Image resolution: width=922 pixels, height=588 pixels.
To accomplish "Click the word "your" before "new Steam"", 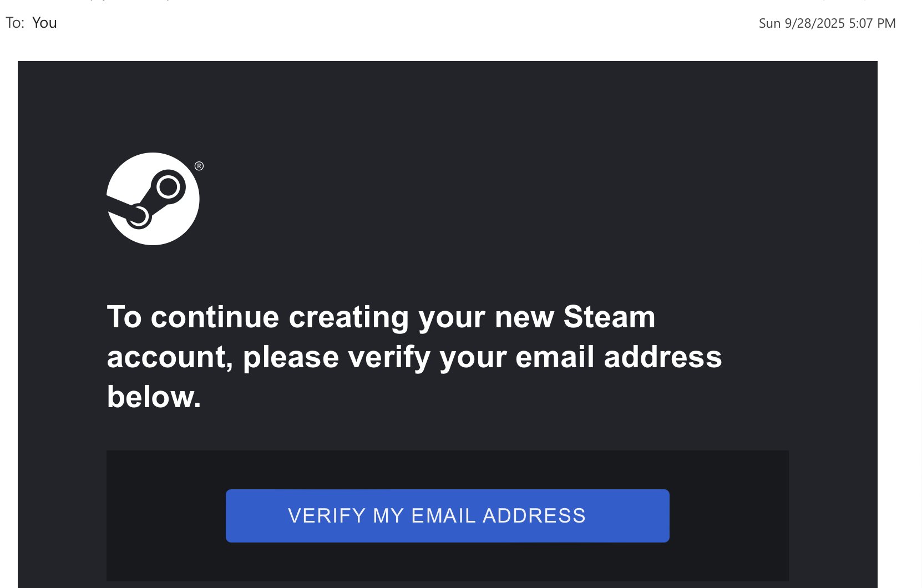I will pos(452,317).
